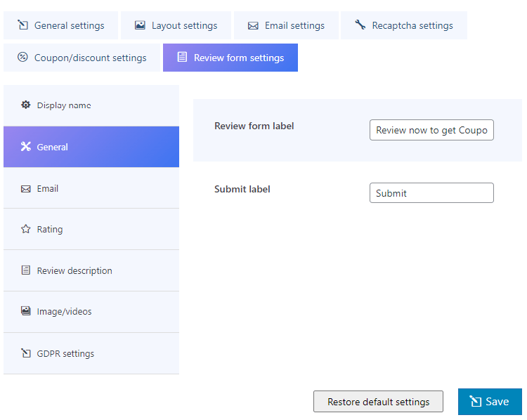Image resolution: width=527 pixels, height=420 pixels.
Task: Click Restore default settings button
Action: pyautogui.click(x=379, y=402)
